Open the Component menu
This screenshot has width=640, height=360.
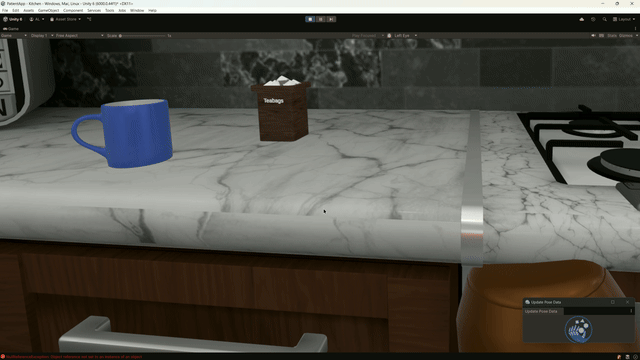73,10
